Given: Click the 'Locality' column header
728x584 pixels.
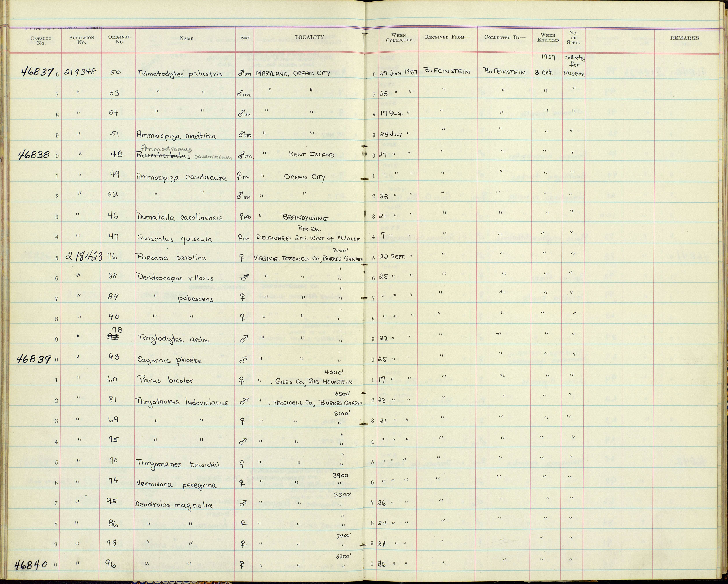Looking at the screenshot, I should pos(309,37).
